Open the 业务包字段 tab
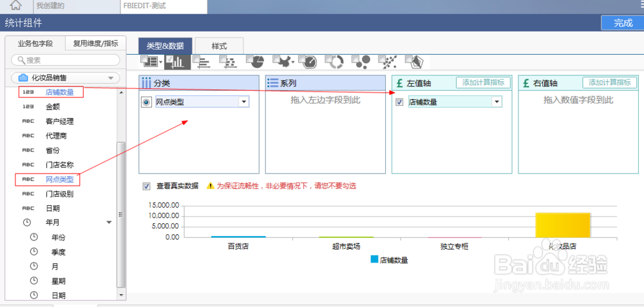Screen dimensions: 644x307 coord(35,43)
